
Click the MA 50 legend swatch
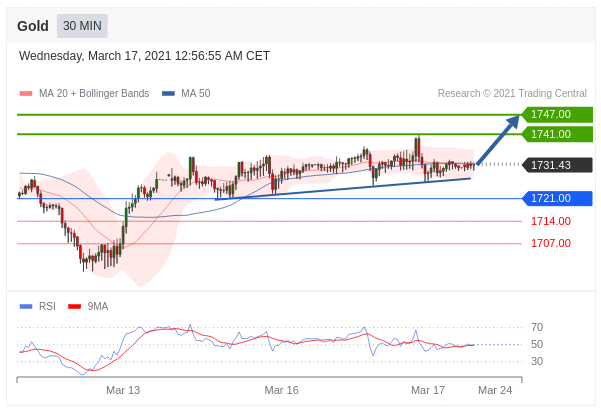[168, 93]
